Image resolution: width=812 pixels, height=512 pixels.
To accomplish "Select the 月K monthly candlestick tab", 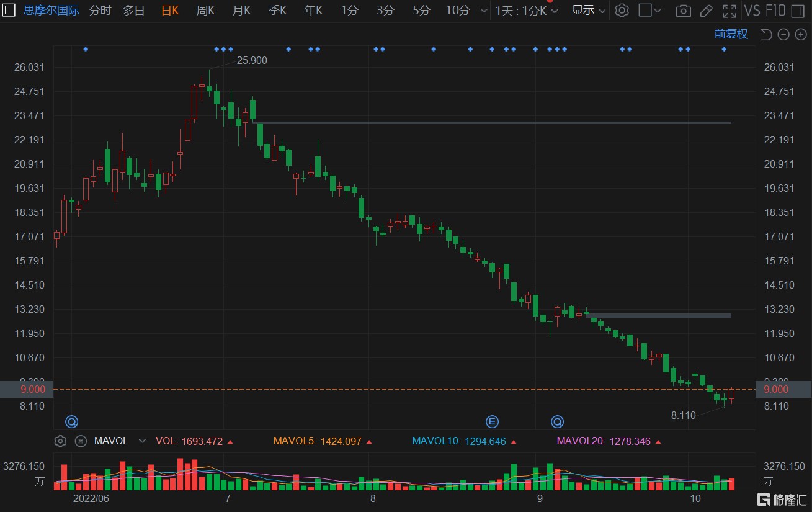I will (x=241, y=10).
